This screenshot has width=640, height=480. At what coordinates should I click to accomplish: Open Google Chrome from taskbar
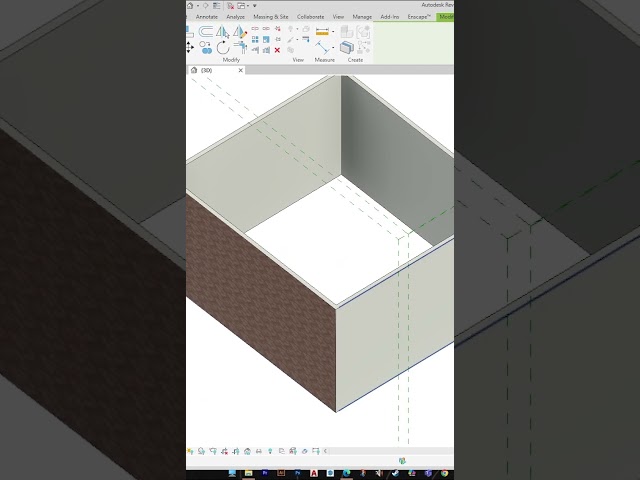pos(444,473)
